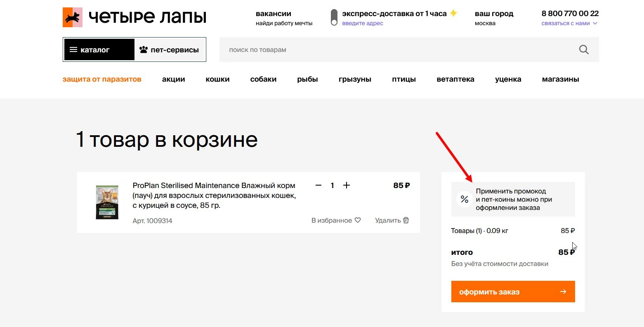Toggle the express delivery switch

pyautogui.click(x=334, y=18)
